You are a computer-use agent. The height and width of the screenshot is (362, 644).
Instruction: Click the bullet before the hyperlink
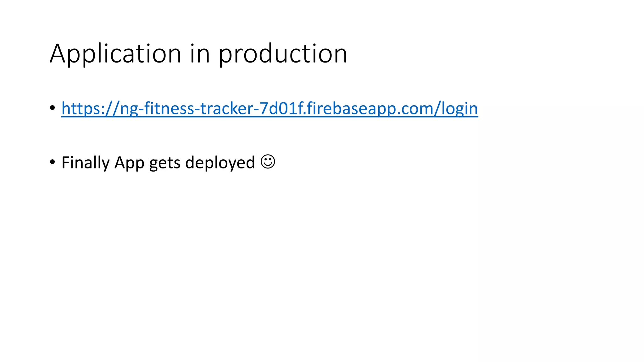(53, 108)
